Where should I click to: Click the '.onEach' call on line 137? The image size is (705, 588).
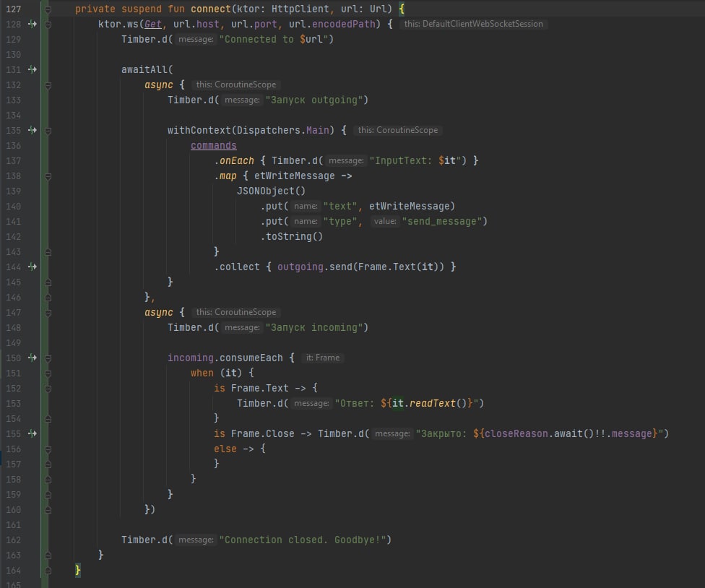pyautogui.click(x=234, y=160)
